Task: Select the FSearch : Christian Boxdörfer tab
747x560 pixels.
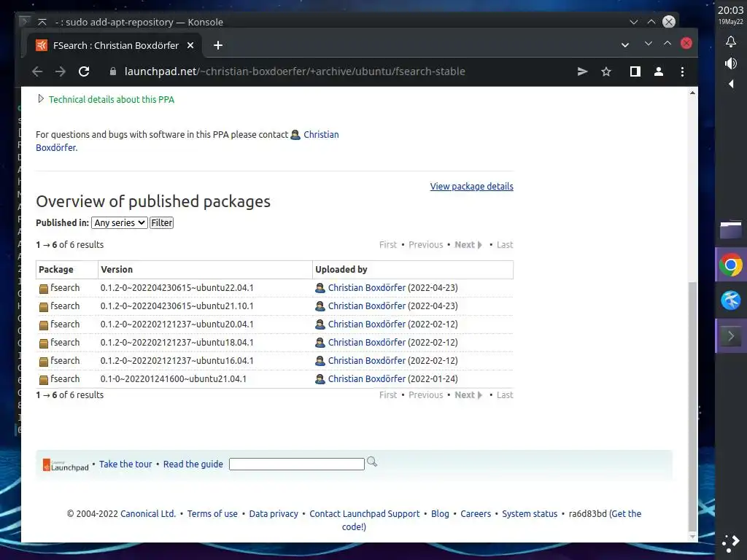Action: pyautogui.click(x=113, y=45)
